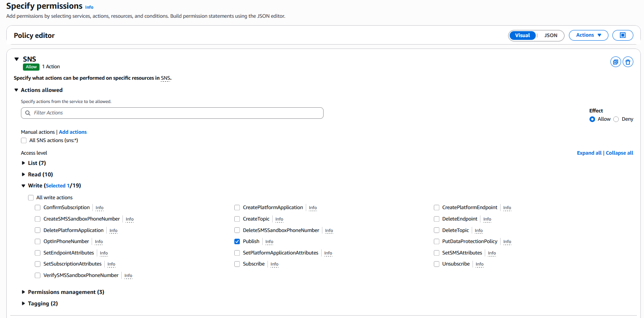
Task: Check the Subscribe checkbox
Action: pos(237,264)
